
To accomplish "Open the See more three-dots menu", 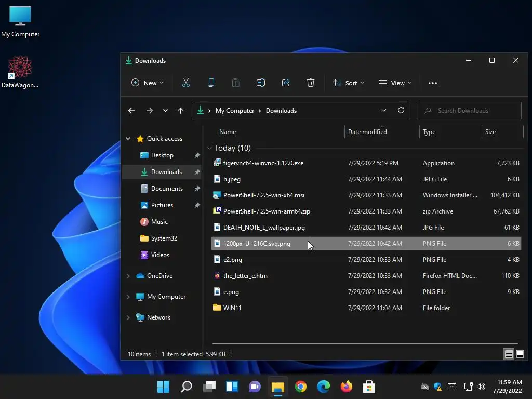I will [x=433, y=83].
